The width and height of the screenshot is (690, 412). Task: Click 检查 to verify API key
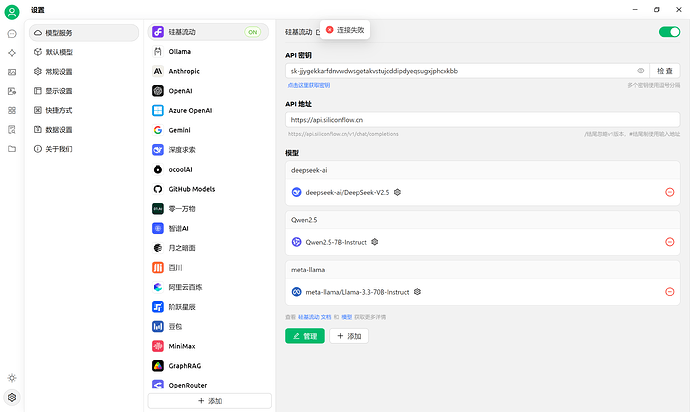[x=664, y=71]
